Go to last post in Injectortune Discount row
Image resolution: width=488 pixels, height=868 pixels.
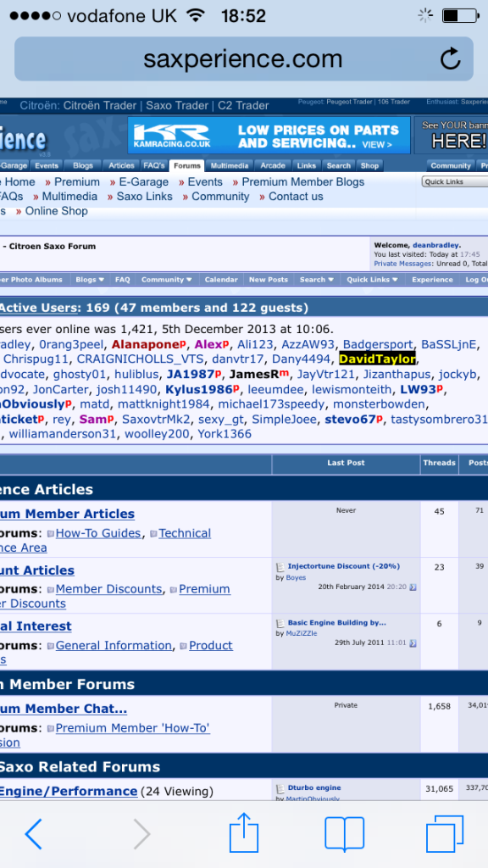[413, 587]
